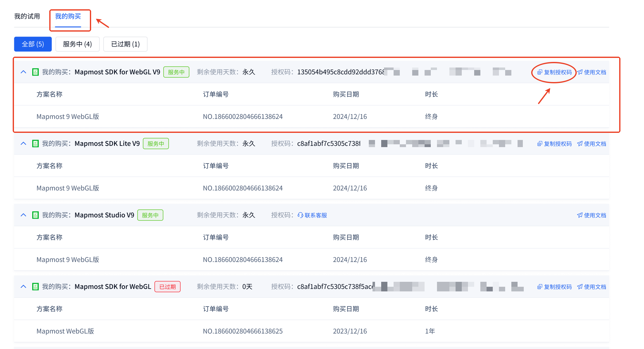Click the 服务中 badge of SDK Lite V9

[x=156, y=144]
